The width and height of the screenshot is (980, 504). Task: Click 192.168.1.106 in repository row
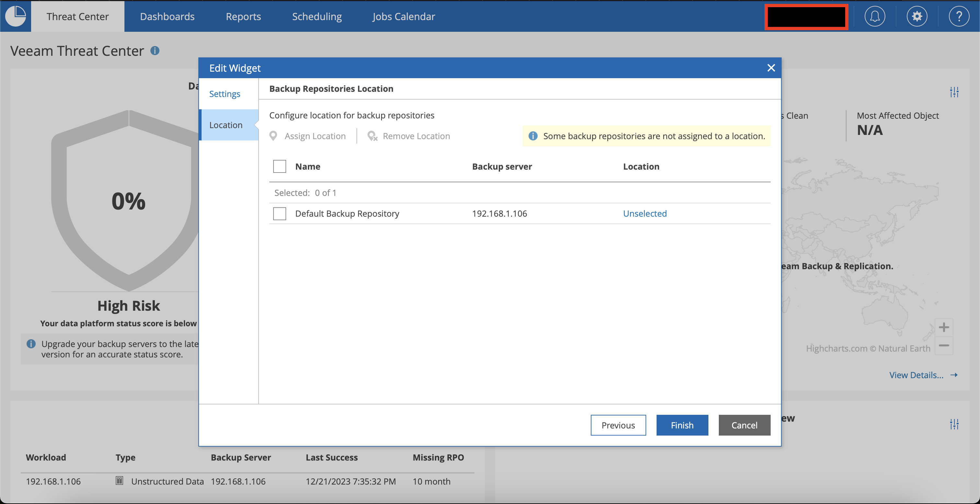click(x=499, y=213)
